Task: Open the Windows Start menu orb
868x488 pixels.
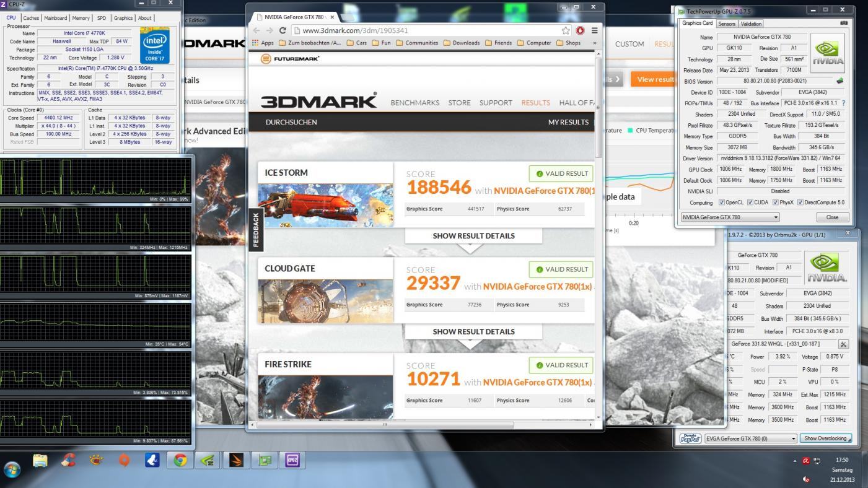Action: click(12, 469)
